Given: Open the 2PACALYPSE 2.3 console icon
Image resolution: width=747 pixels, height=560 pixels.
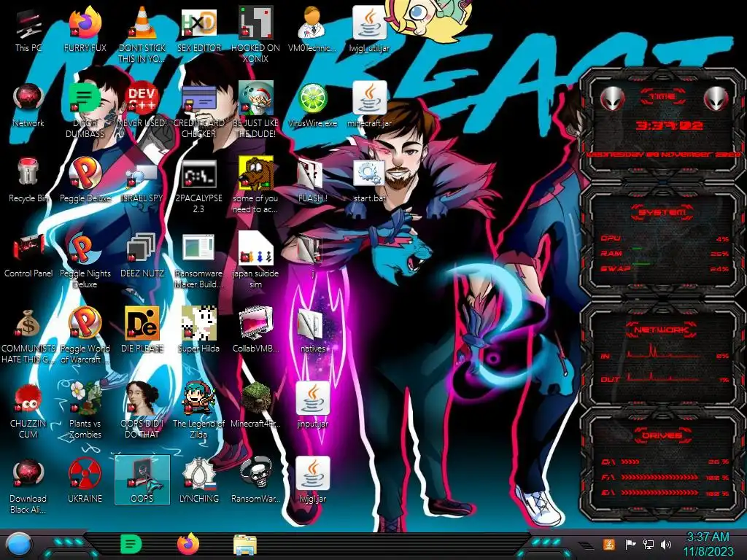Looking at the screenshot, I should point(198,186).
